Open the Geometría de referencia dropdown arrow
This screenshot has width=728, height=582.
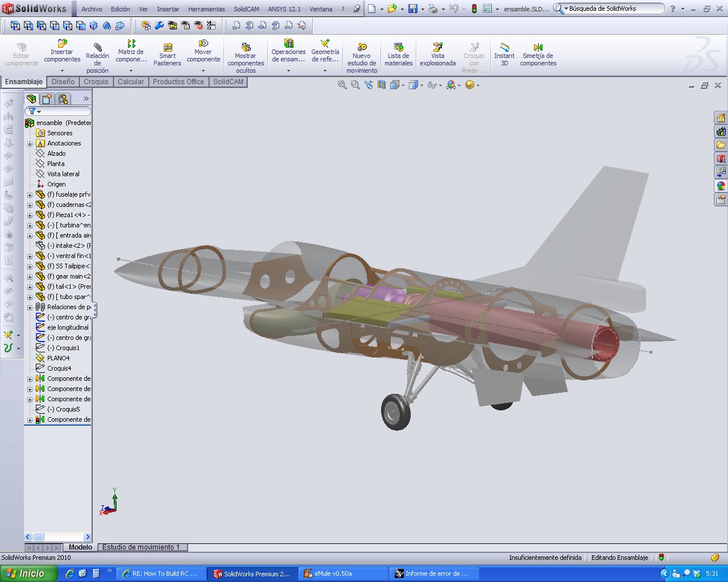click(x=325, y=71)
